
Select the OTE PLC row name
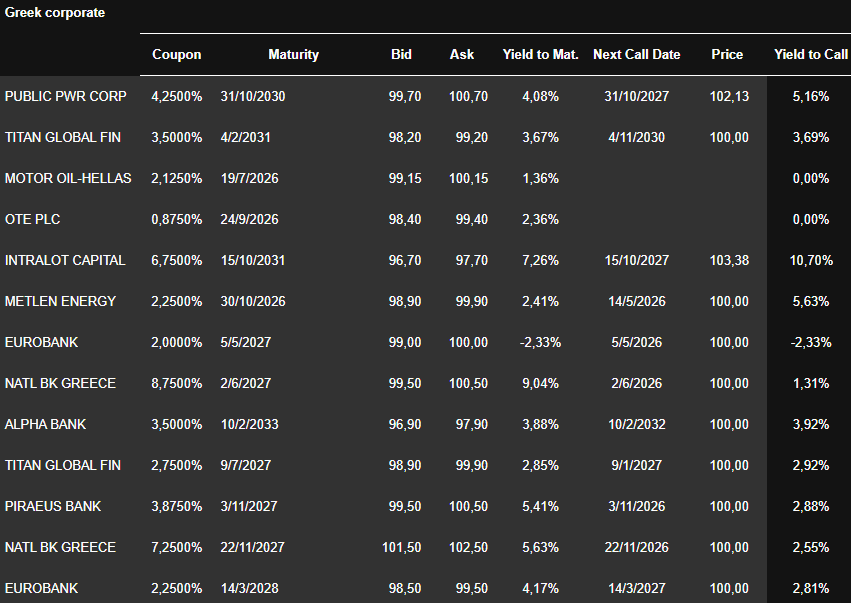(33, 219)
